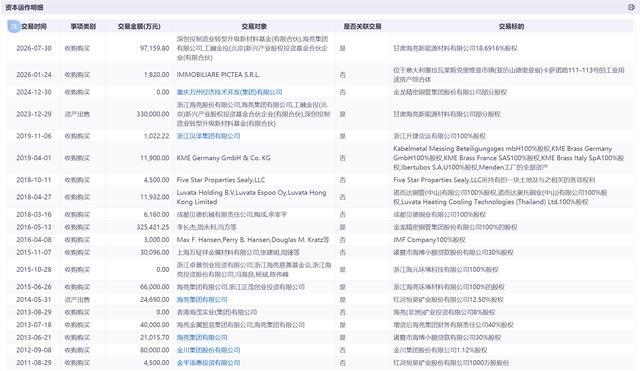640x371 pixels.
Task: Select the 2026-07-30 date cell
Action: tap(34, 48)
